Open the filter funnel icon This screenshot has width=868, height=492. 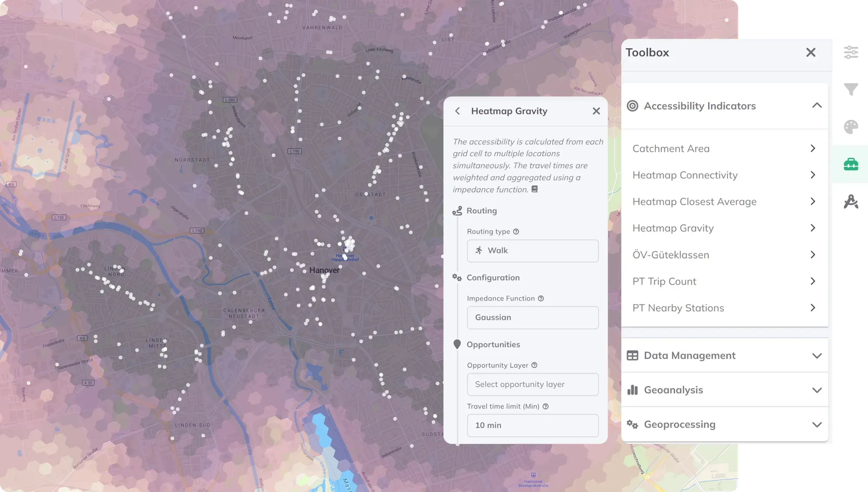(x=851, y=89)
